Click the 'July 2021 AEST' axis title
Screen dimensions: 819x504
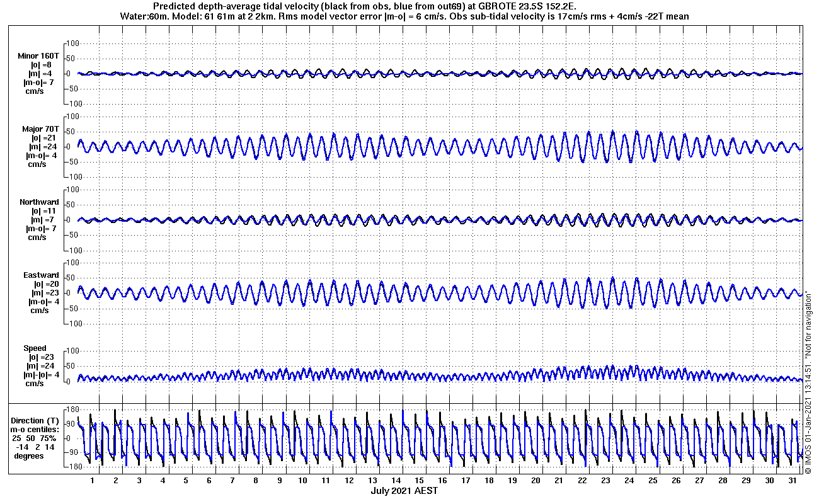tap(404, 490)
